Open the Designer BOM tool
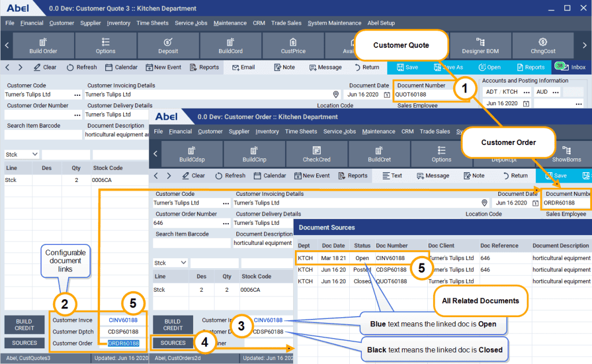The image size is (592, 364). [480, 45]
